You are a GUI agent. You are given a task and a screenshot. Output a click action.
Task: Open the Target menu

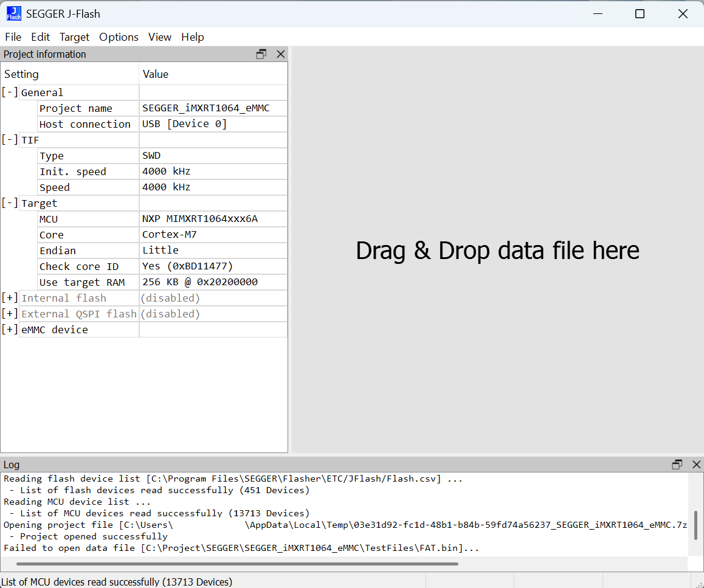click(75, 37)
